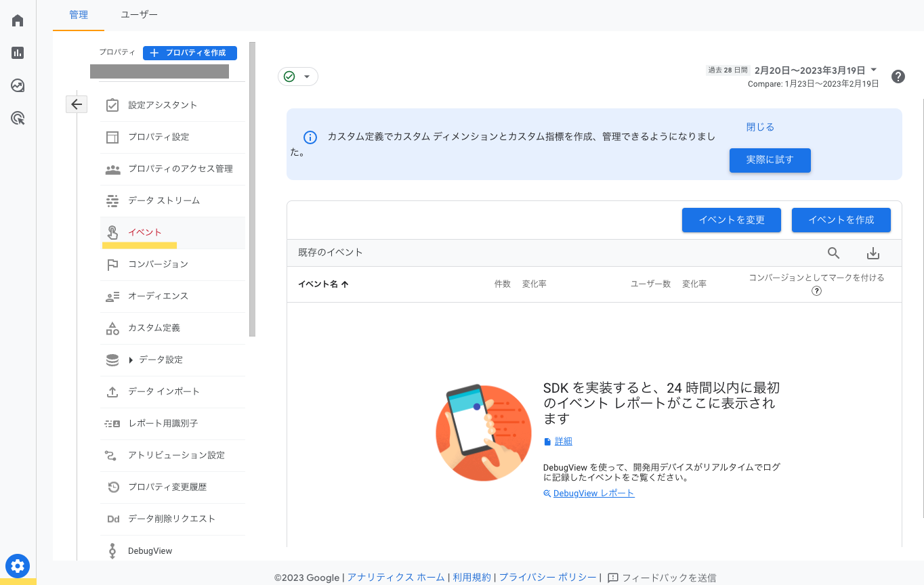
Task: Open the Explore icon in left rail
Action: point(18,85)
